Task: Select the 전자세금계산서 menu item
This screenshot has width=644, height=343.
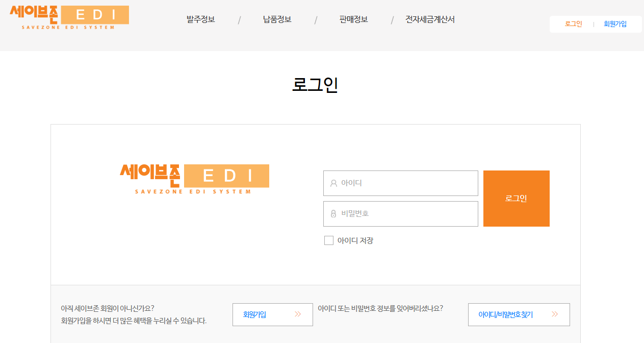Action: (430, 19)
